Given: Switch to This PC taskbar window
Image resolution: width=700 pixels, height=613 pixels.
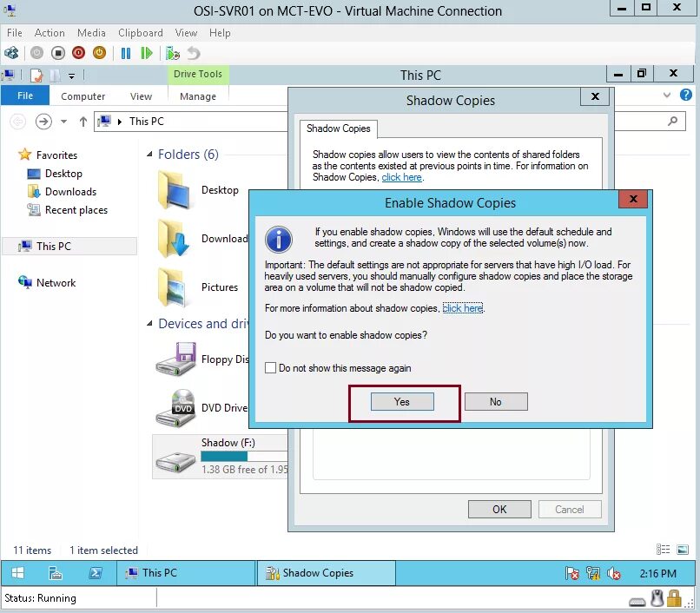Looking at the screenshot, I should click(186, 573).
